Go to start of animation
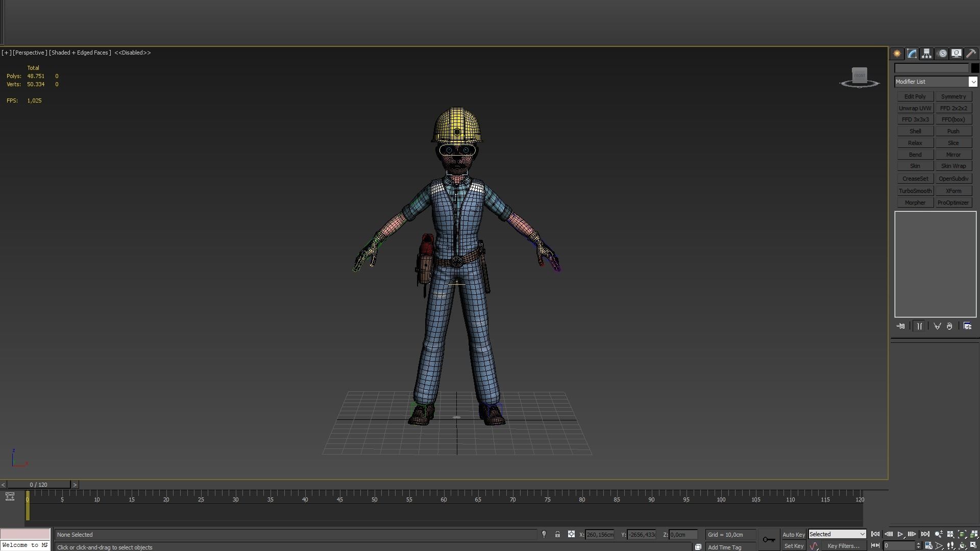The width and height of the screenshot is (980, 551). (875, 534)
